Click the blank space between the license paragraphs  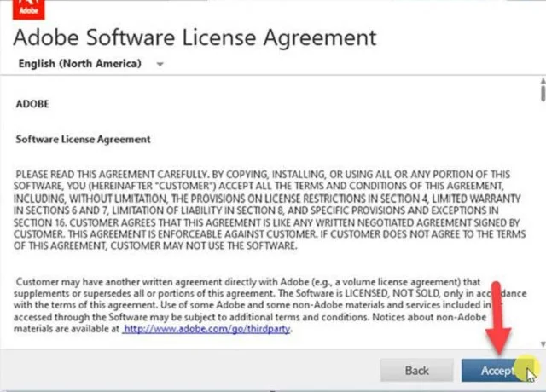coord(273,262)
